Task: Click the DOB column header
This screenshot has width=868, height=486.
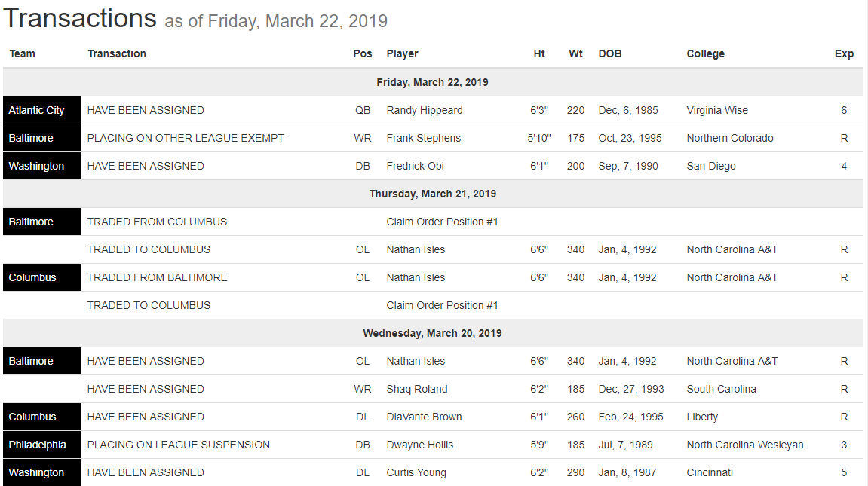Action: [610, 53]
